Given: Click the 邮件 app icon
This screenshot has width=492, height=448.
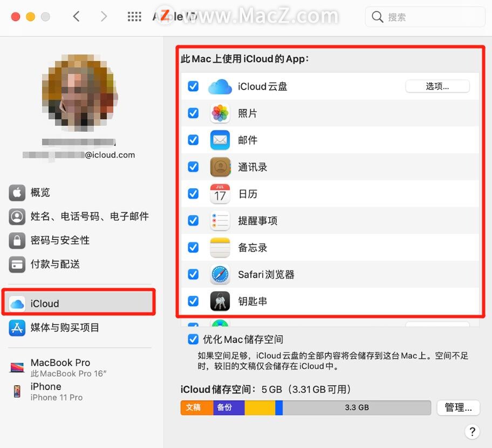Looking at the screenshot, I should [x=220, y=140].
